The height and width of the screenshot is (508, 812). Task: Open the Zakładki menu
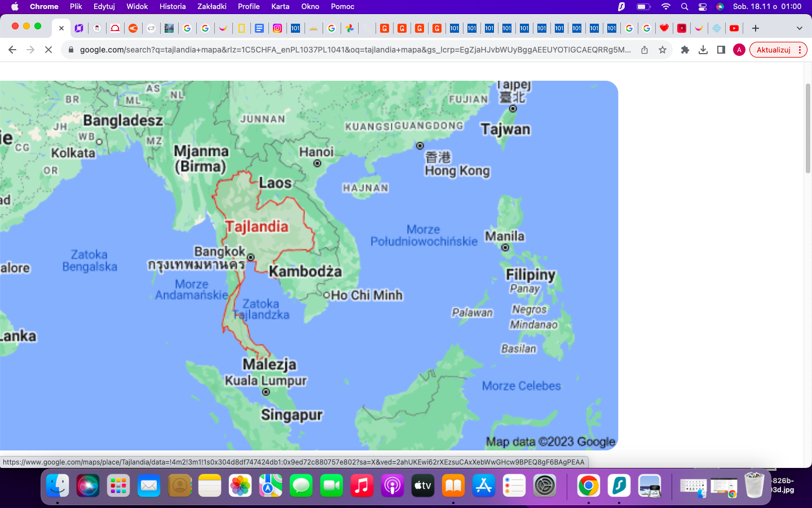click(211, 7)
